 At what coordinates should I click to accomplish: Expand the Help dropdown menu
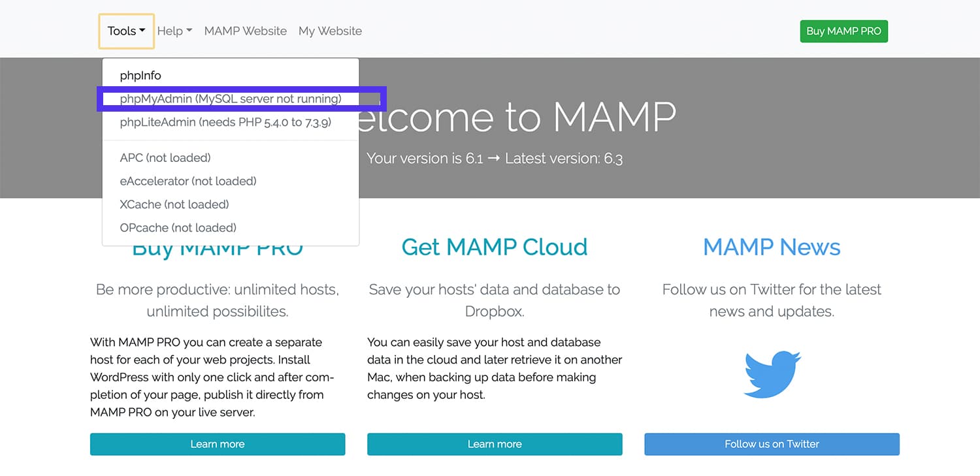(174, 31)
